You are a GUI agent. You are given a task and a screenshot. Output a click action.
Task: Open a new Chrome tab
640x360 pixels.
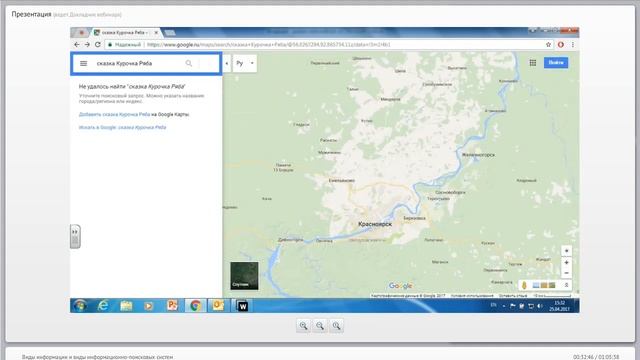170,32
